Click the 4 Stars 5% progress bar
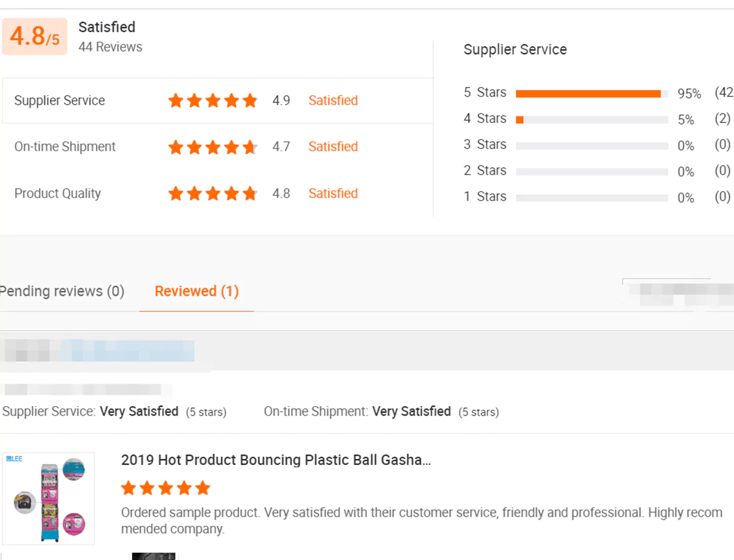Image resolution: width=734 pixels, height=560 pixels. tap(592, 120)
